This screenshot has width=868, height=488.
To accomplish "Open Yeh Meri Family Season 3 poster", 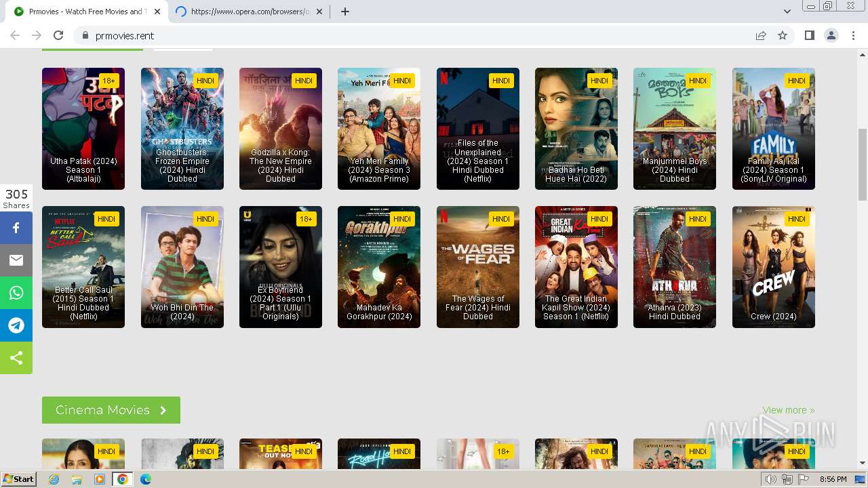I will 379,129.
